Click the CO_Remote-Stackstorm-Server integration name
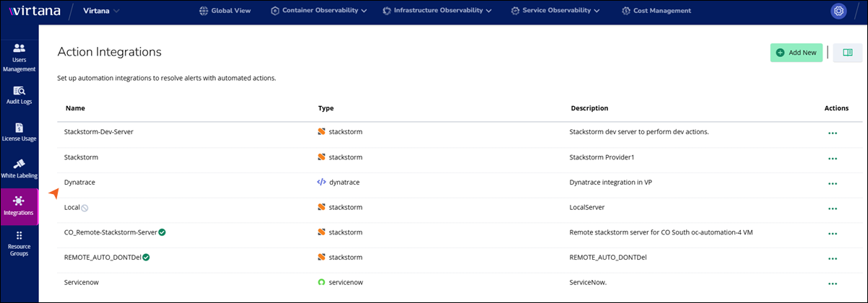Image resolution: width=868 pixels, height=303 pixels. pos(110,232)
